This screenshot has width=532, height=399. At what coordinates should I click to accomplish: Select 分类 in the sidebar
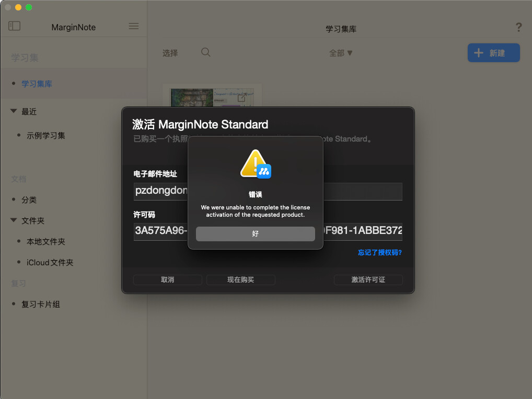[x=29, y=200]
